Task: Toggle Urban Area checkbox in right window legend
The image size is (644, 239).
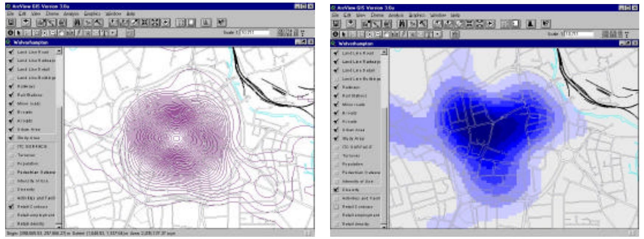Action: pyautogui.click(x=336, y=130)
